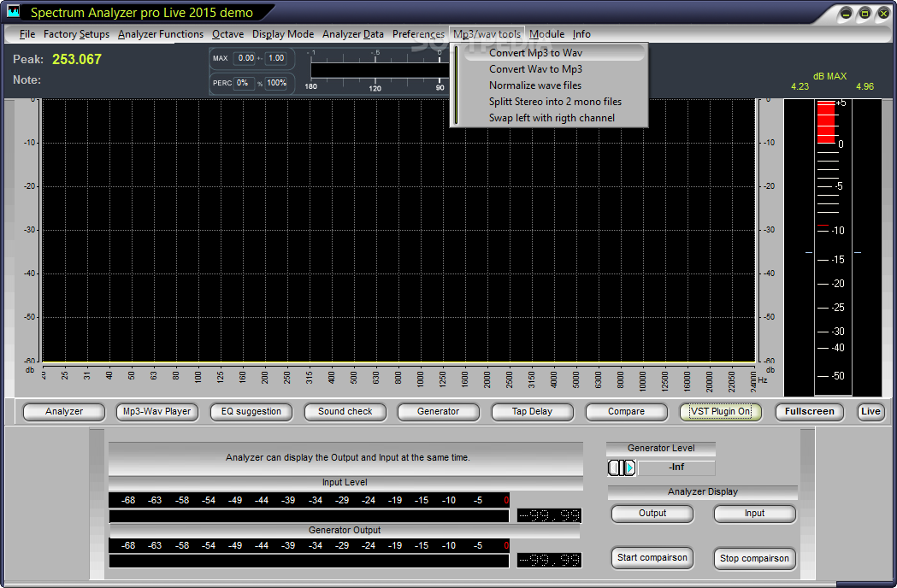This screenshot has height=588, width=897.
Task: Open the File menu
Action: click(x=27, y=34)
